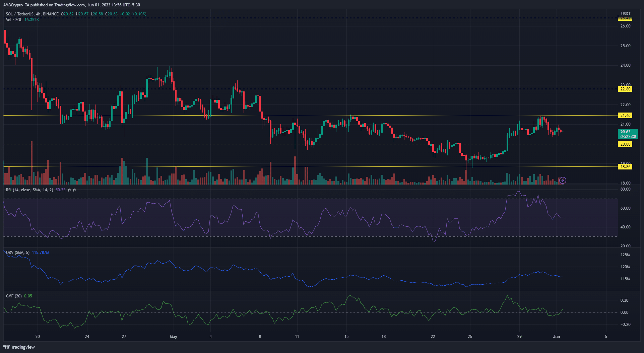
Task: Click the TradingView logo at bottom left
Action: tap(19, 347)
